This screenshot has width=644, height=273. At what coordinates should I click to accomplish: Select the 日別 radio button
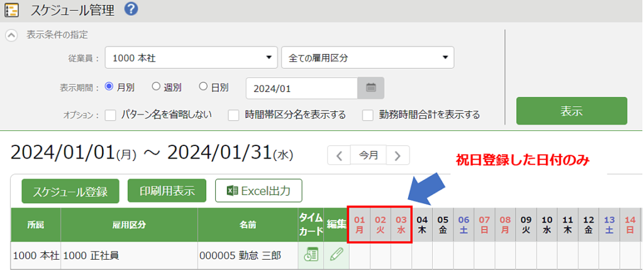[x=203, y=87]
